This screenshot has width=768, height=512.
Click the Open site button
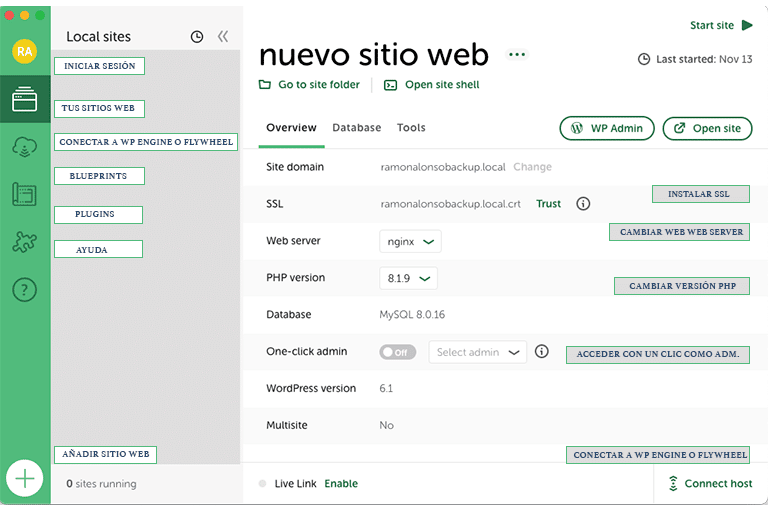(x=707, y=128)
